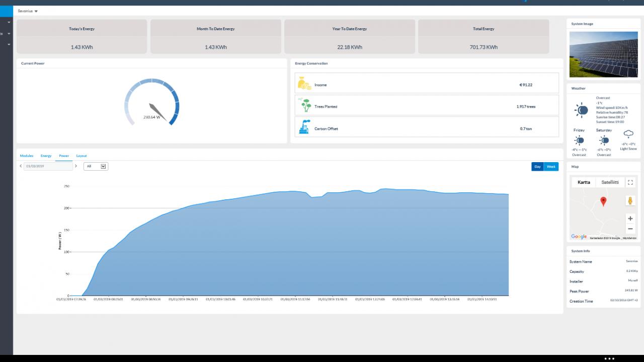644x362 pixels.
Task: Click the Light Snow cloud icon
Action: click(628, 134)
